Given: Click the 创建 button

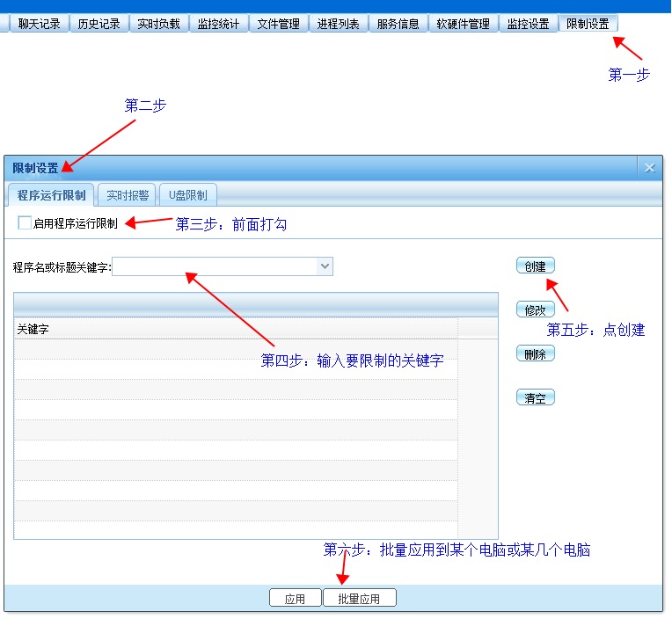Looking at the screenshot, I should pos(536,266).
